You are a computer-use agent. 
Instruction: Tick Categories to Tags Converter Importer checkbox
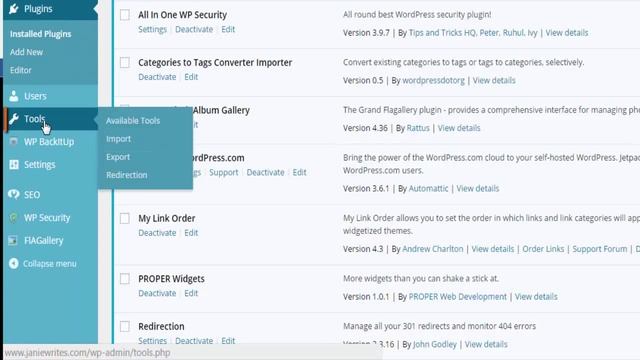point(125,62)
